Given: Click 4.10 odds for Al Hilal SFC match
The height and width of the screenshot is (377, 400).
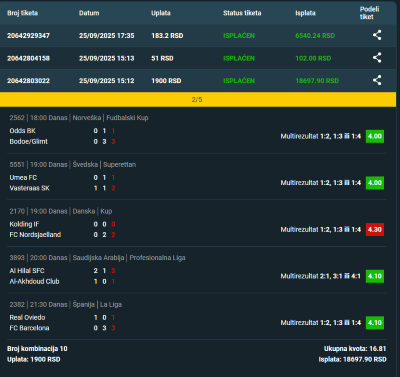Looking at the screenshot, I should click(375, 276).
